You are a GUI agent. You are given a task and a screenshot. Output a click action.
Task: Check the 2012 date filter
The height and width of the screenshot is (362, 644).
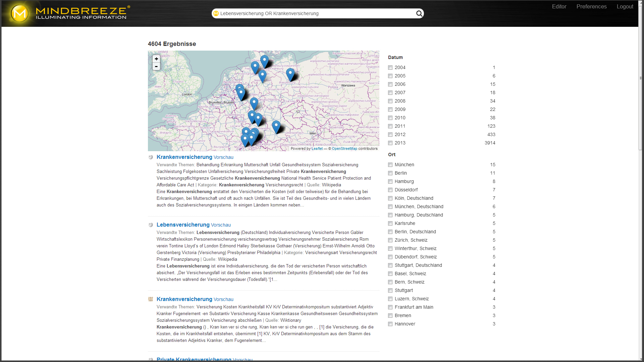pos(390,135)
